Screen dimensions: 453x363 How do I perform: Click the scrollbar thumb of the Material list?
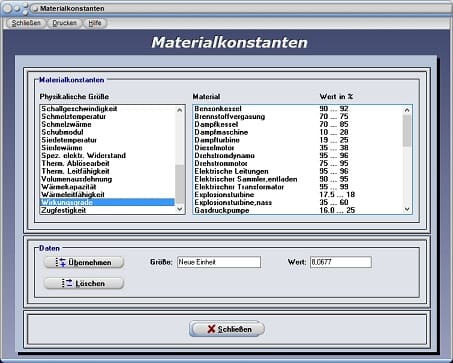(407, 131)
